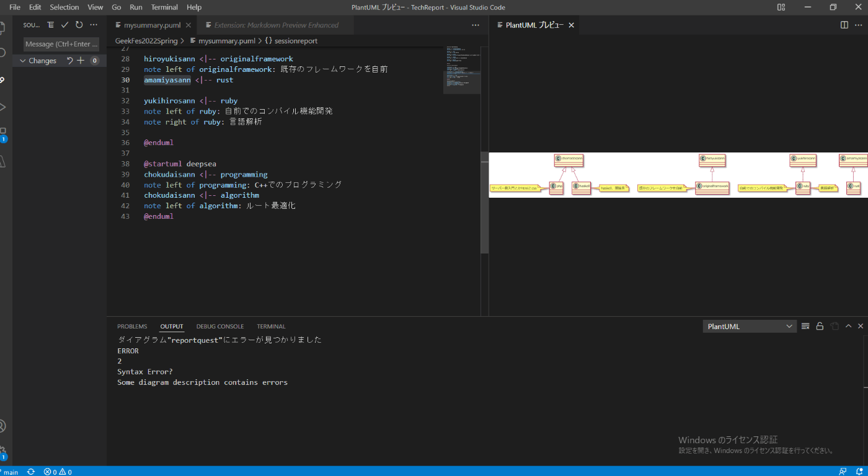868x476 pixels.
Task: Click 'Some diagram description contains errors' text
Action: point(203,382)
